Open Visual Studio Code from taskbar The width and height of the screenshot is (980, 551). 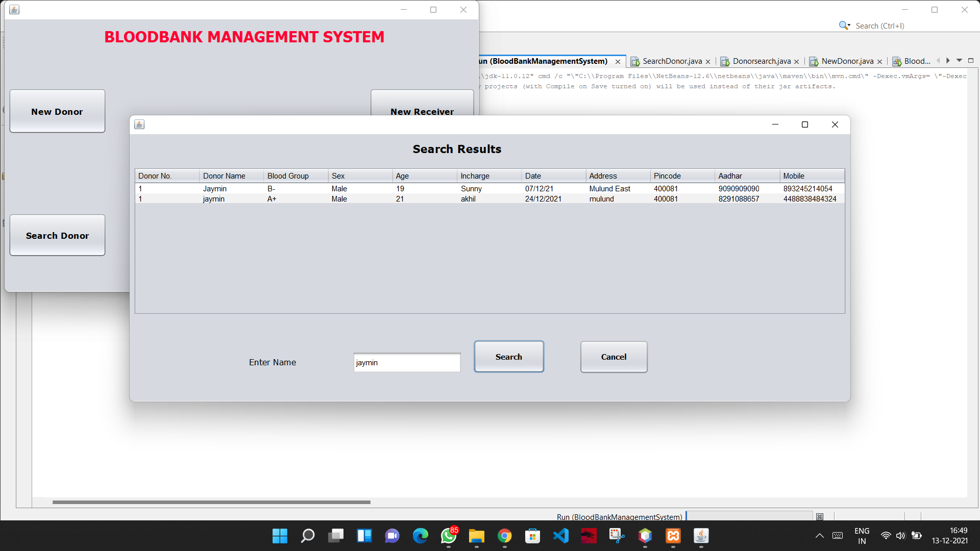(x=561, y=536)
